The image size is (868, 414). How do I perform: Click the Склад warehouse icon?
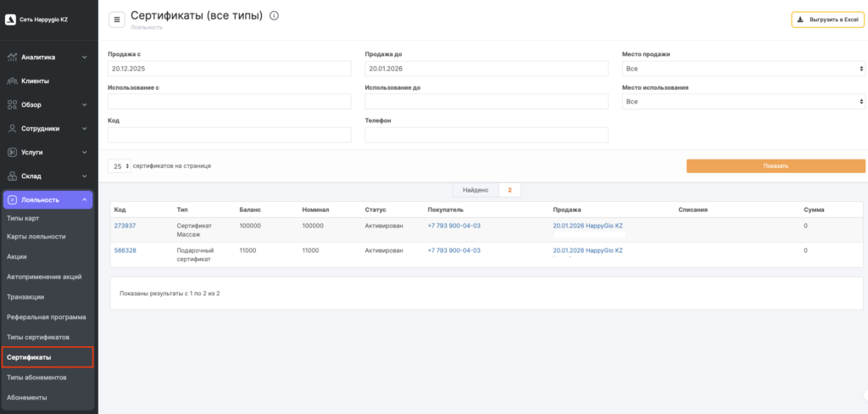coord(13,176)
